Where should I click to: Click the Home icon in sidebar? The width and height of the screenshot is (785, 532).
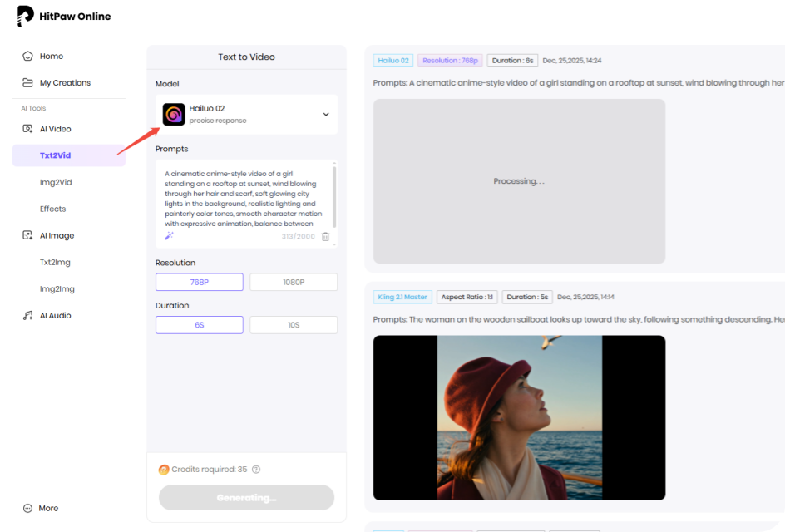pyautogui.click(x=28, y=56)
